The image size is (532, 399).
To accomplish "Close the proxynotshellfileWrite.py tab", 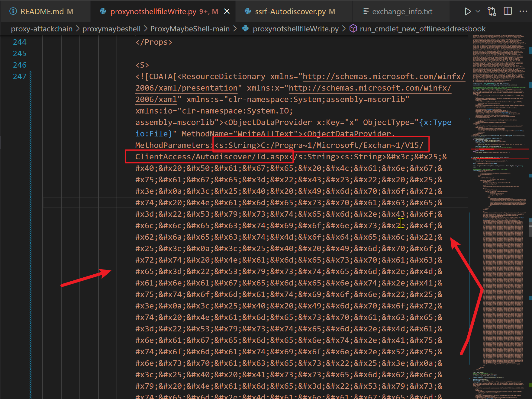I will [227, 11].
